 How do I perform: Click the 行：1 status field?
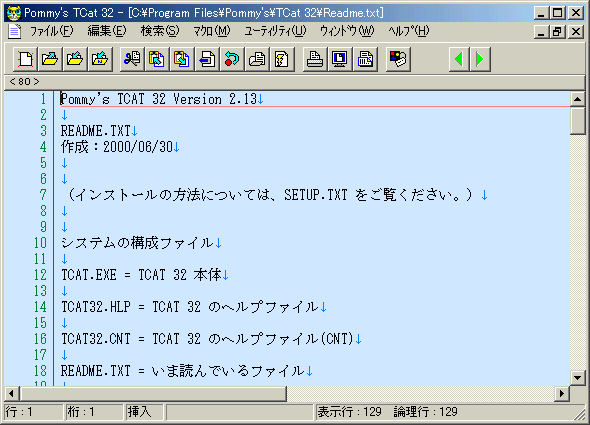point(33,412)
